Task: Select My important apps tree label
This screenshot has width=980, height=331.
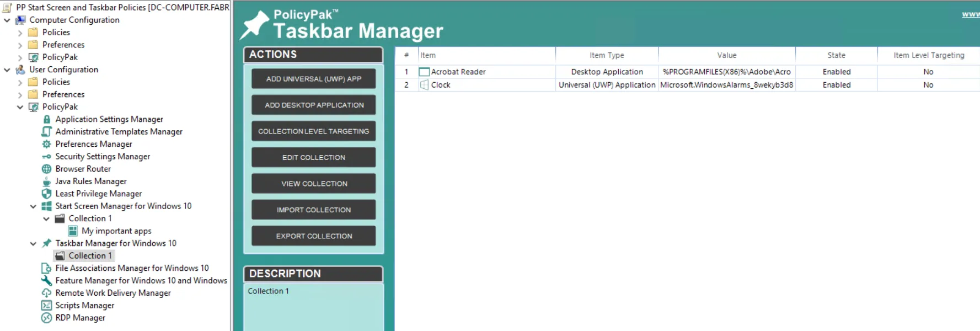Action: pos(116,231)
